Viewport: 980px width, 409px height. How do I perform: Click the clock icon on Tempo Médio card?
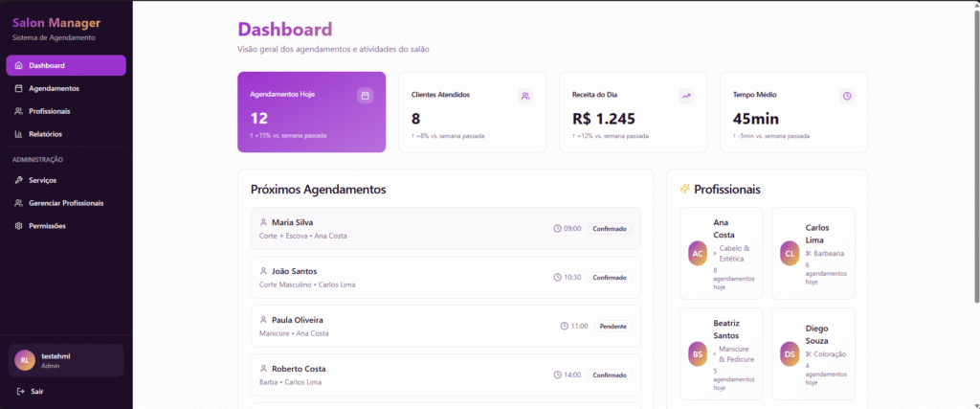click(847, 96)
